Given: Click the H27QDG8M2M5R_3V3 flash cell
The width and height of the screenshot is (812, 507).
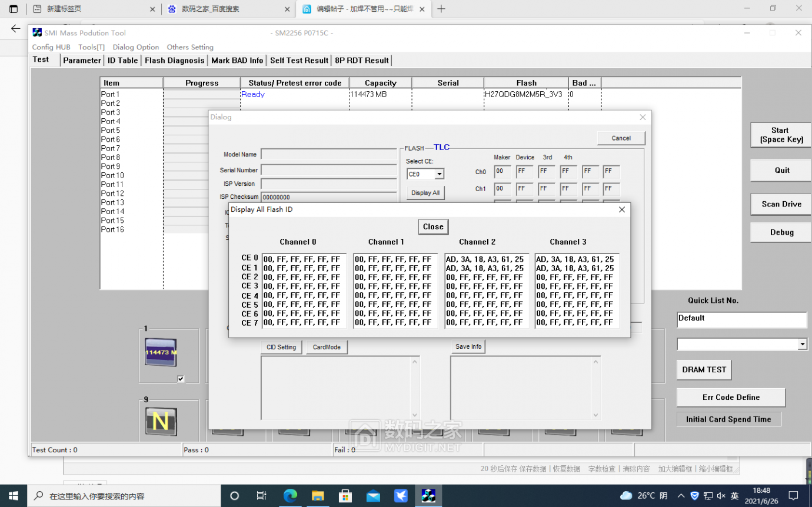Looking at the screenshot, I should point(523,94).
